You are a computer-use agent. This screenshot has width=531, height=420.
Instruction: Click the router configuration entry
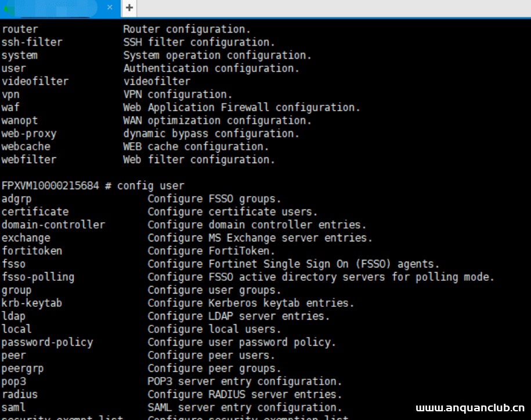20,28
